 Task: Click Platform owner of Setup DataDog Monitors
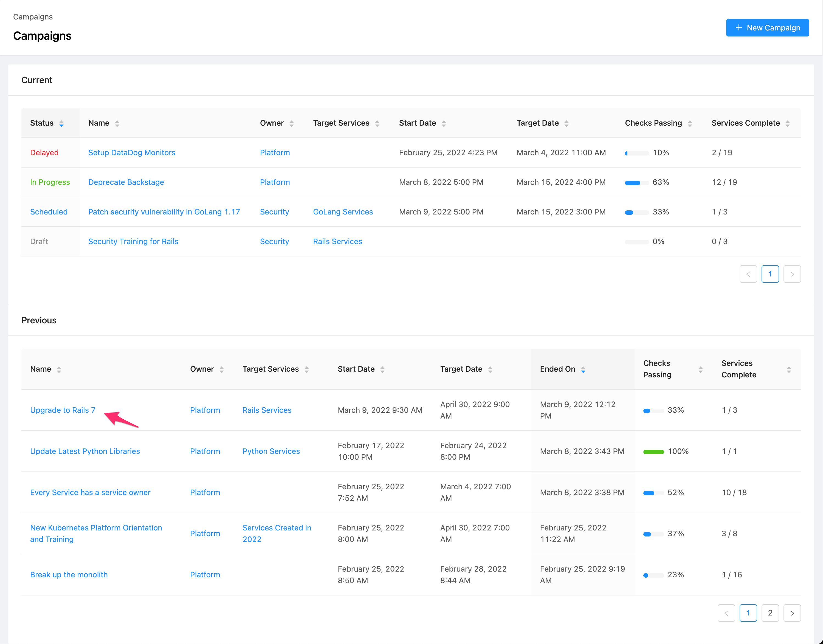[275, 153]
